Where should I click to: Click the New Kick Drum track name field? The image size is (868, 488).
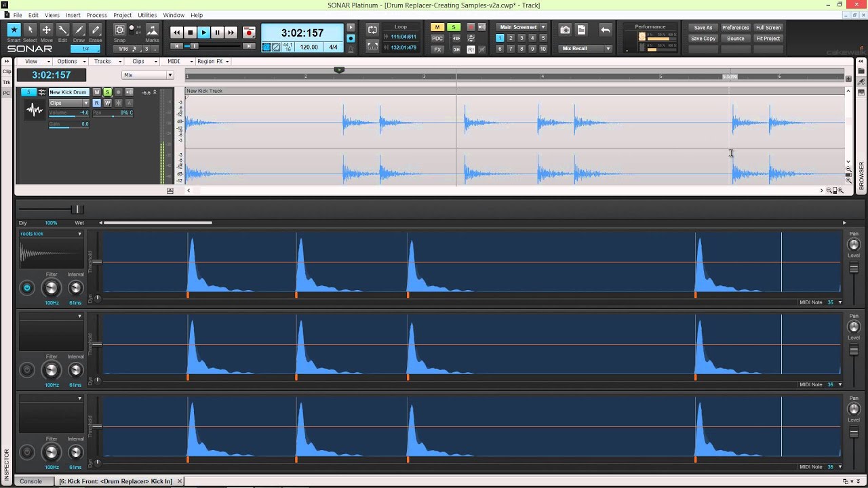coord(68,92)
